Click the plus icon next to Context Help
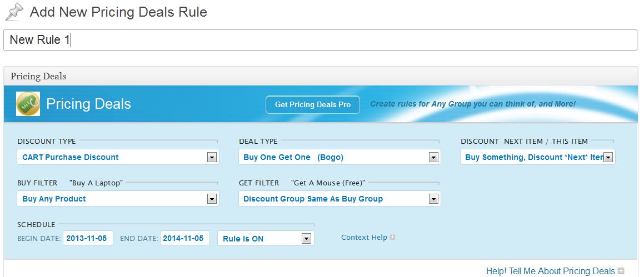 392,237
